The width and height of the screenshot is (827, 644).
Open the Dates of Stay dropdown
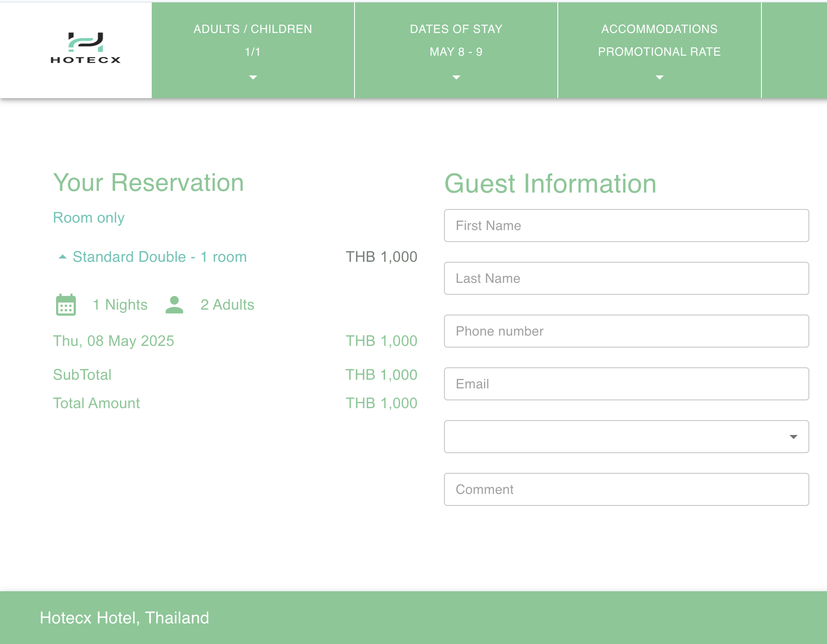click(456, 50)
